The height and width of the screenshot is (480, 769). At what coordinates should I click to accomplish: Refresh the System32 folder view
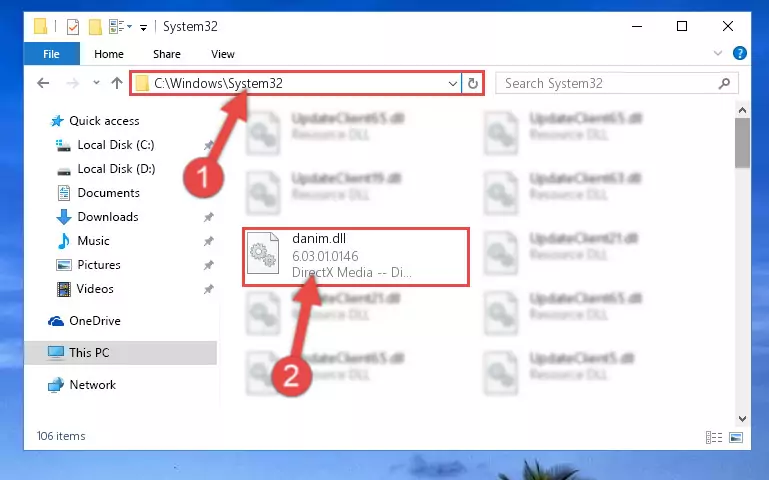[x=473, y=83]
